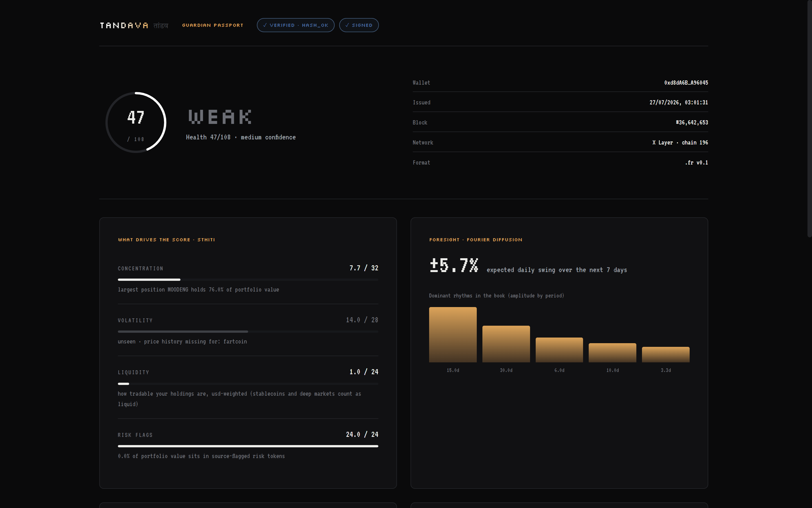Click the source-flagged risk tokens note

click(x=201, y=456)
